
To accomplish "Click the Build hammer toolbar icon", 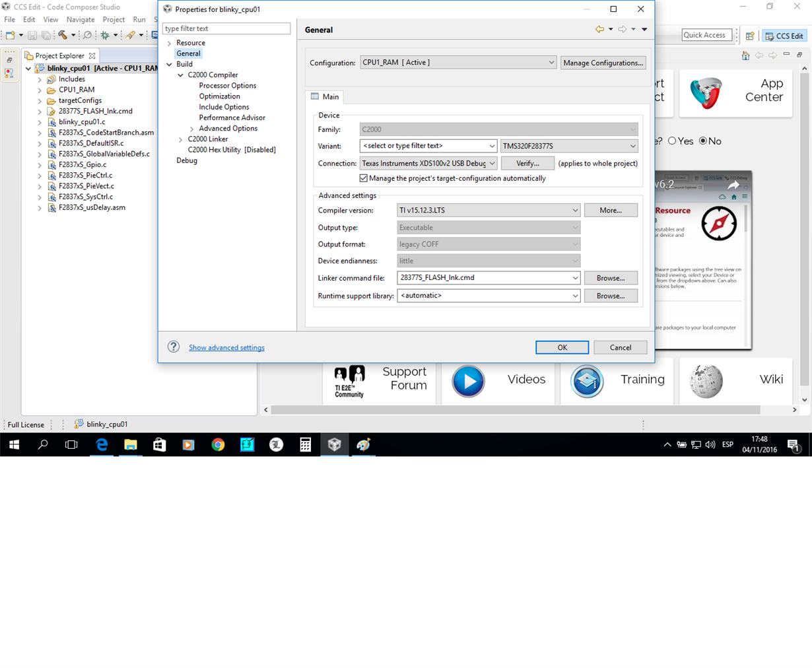I will 63,35.
